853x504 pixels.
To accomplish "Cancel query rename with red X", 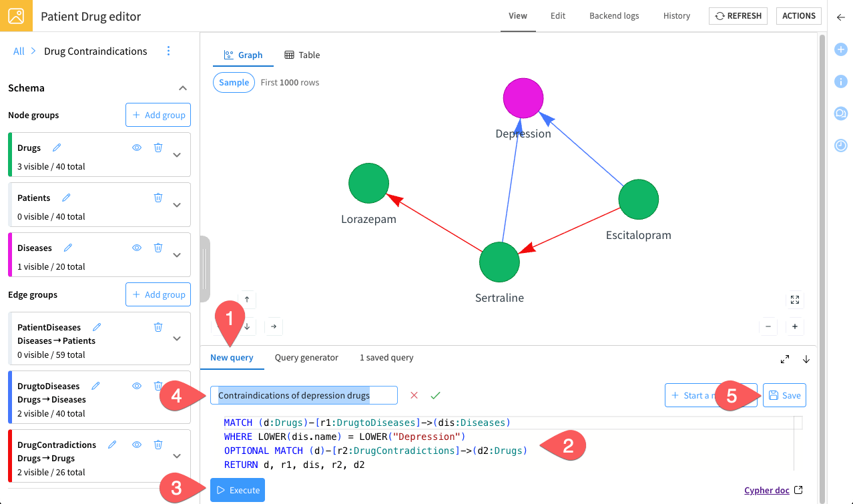I will pos(414,395).
